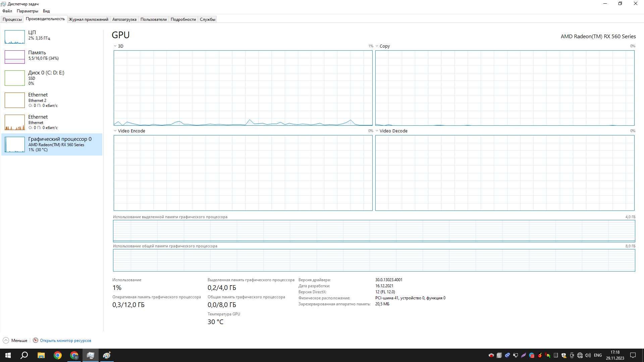The height and width of the screenshot is (362, 644).
Task: Select the Производительность tab
Action: [45, 19]
